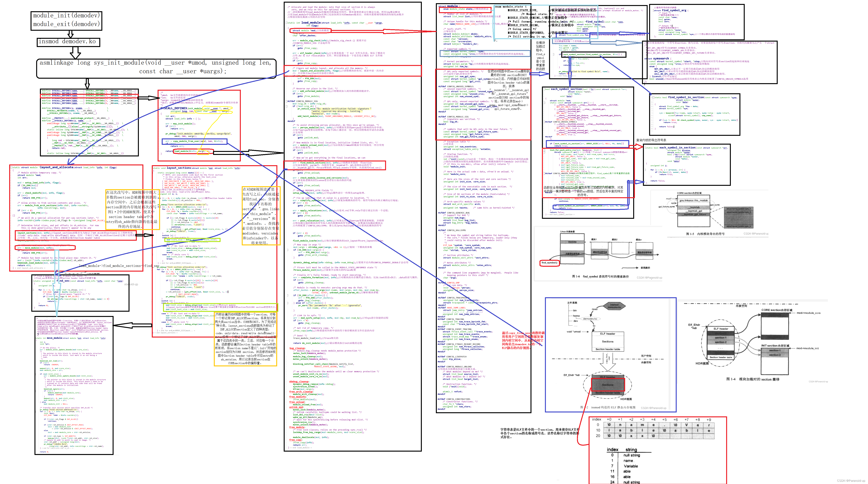Click the ELF header box in file diagram

(608, 334)
